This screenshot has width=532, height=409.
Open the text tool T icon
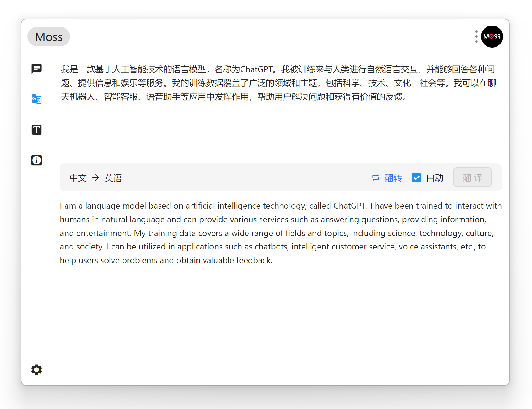coord(37,130)
